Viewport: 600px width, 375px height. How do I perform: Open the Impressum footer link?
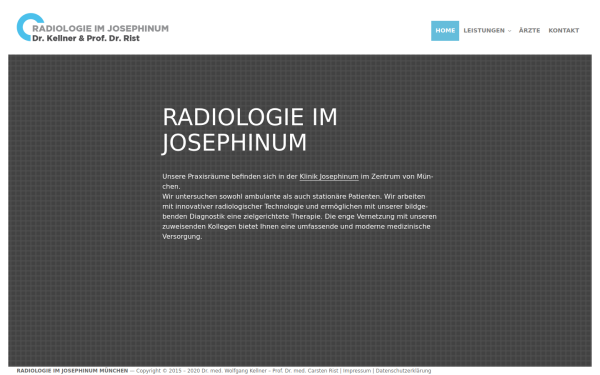[x=357, y=371]
